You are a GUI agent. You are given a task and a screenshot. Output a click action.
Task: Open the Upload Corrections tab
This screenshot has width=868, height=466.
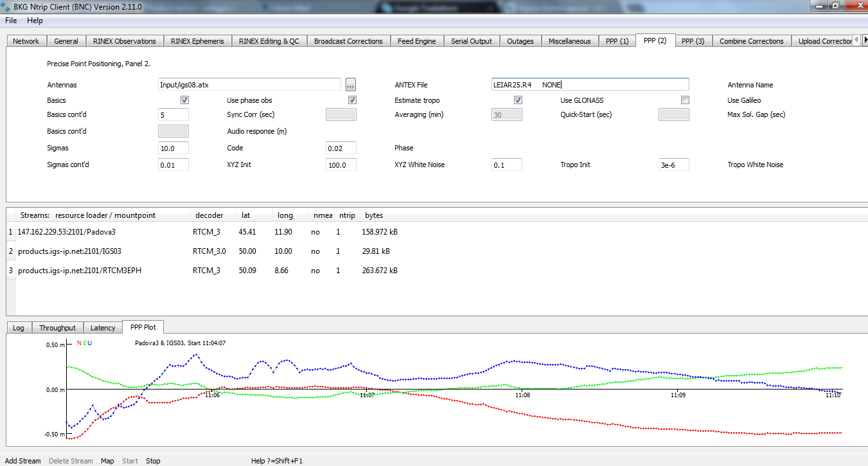pyautogui.click(x=822, y=41)
